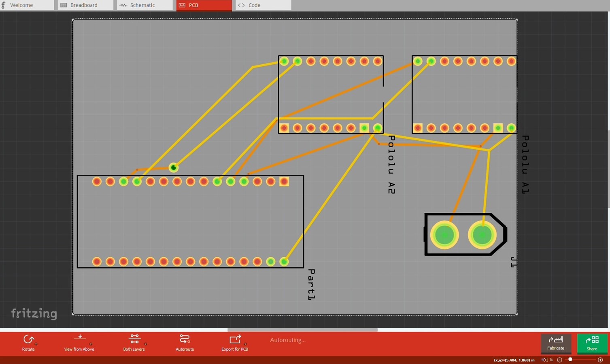Click the zoom in plus icon
This screenshot has width=610, height=364.
pos(600,360)
